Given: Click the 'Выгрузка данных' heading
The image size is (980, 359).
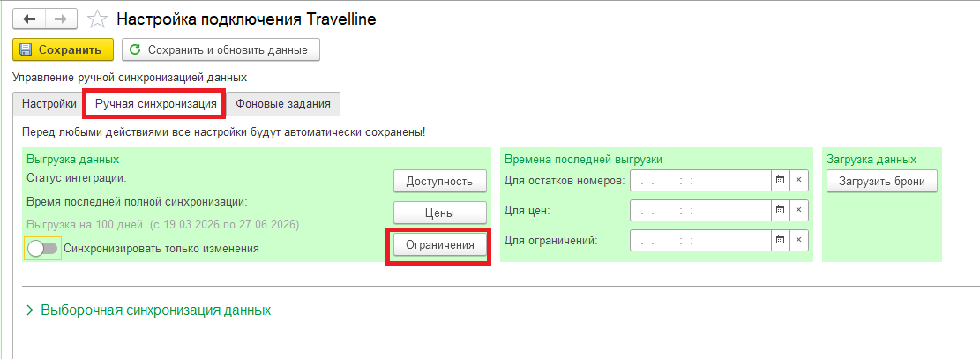Looking at the screenshot, I should (73, 160).
